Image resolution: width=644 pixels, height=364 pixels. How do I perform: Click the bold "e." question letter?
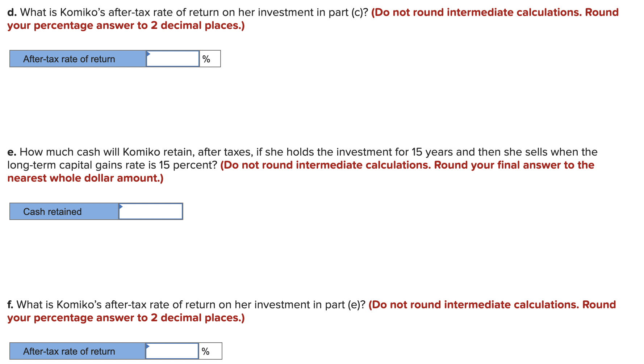(12, 152)
